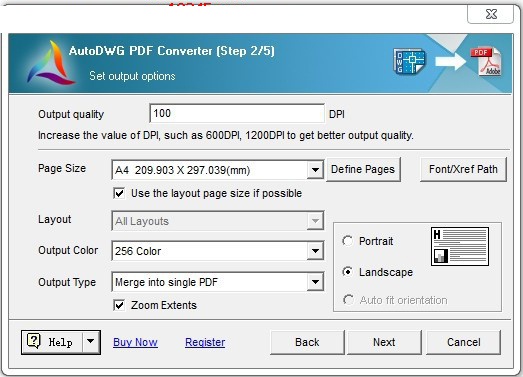
Task: Click the 'A4 209.903 X 297.039(mm)' value
Action: coord(182,170)
